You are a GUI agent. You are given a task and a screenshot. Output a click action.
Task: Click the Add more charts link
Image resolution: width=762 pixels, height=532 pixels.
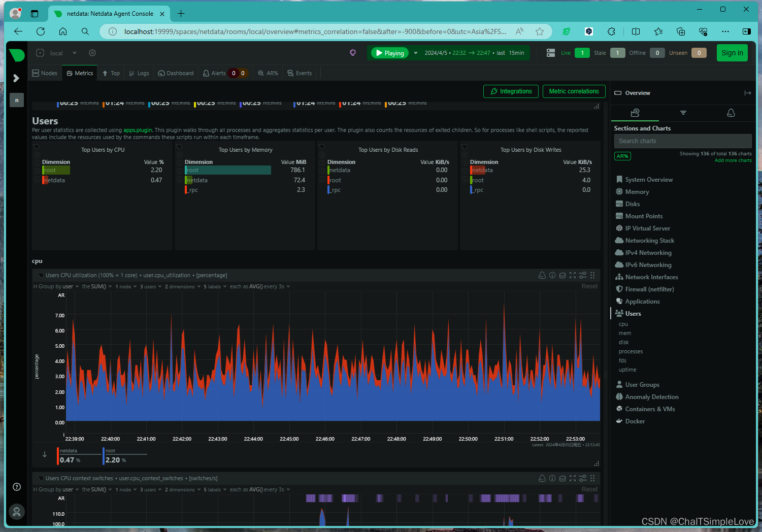pyautogui.click(x=733, y=160)
